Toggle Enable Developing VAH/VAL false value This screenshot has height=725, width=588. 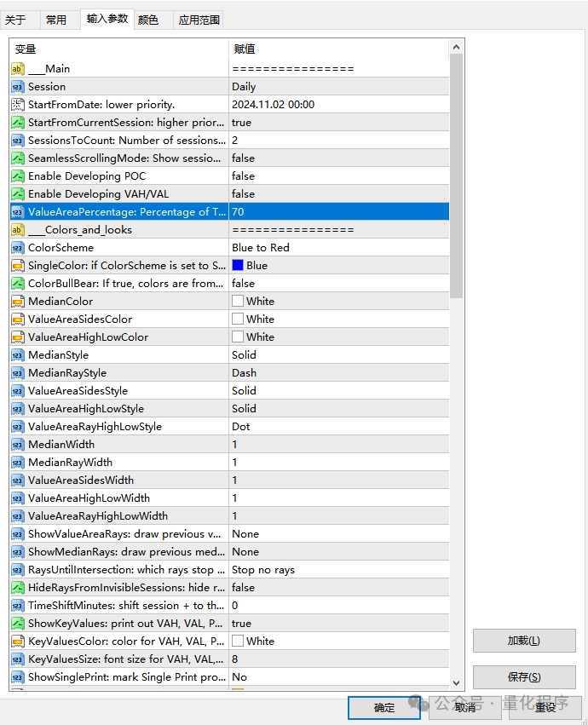coord(338,194)
